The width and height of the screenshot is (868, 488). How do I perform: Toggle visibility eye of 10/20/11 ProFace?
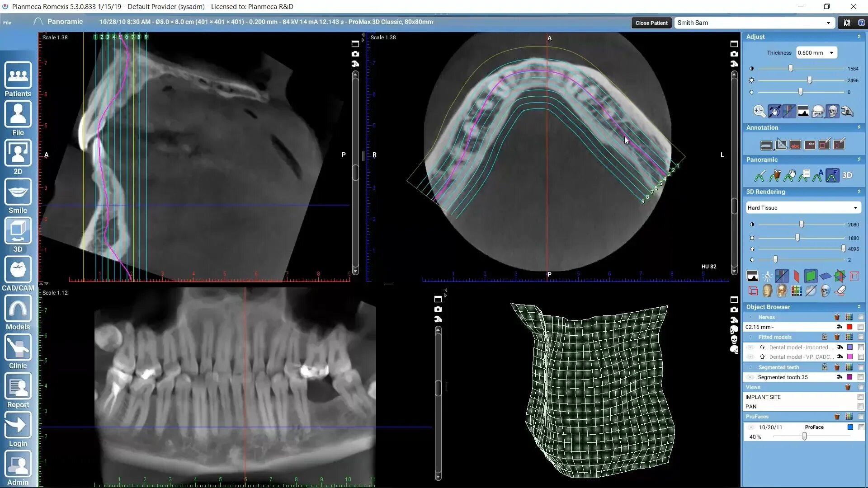(751, 427)
